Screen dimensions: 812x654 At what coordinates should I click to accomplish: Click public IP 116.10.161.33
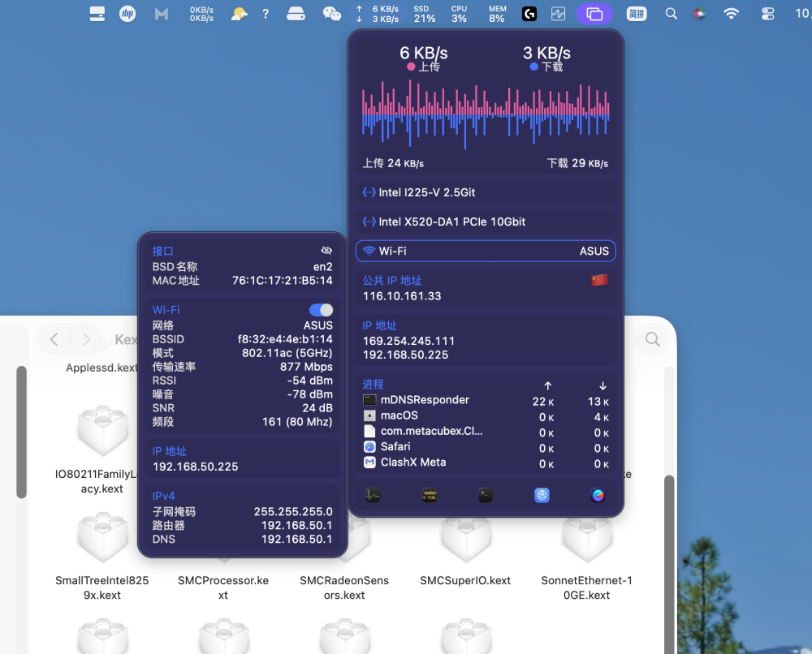click(402, 296)
